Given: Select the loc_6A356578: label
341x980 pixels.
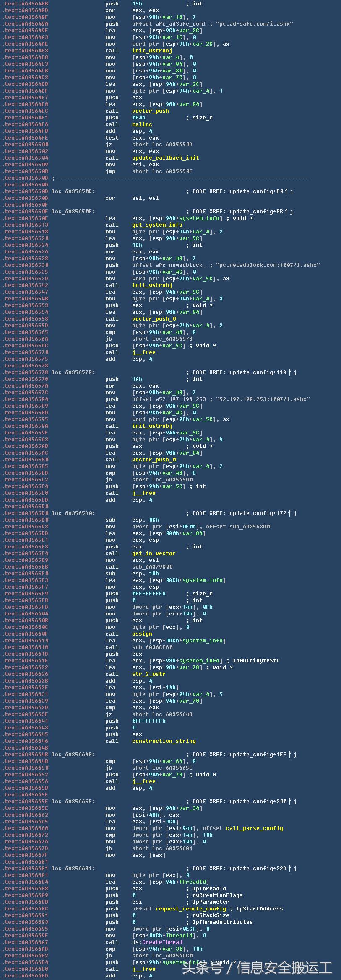Looking at the screenshot, I should pyautogui.click(x=73, y=372).
